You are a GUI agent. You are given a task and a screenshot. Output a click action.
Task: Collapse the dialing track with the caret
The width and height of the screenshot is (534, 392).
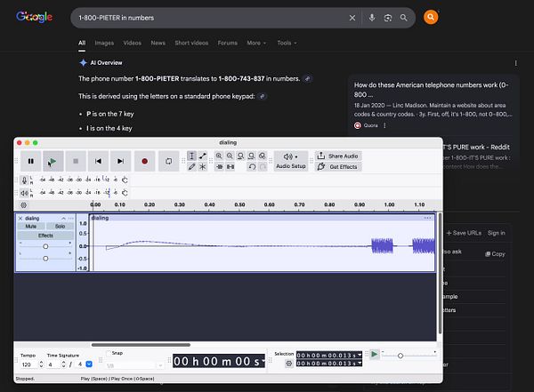[64, 218]
